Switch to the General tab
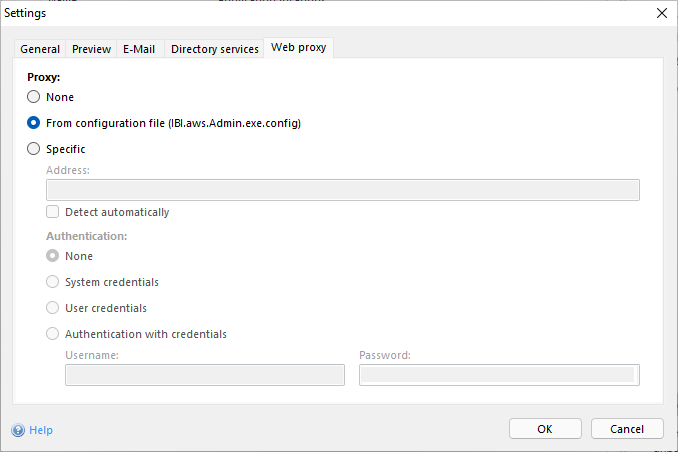The image size is (678, 452). (x=40, y=49)
